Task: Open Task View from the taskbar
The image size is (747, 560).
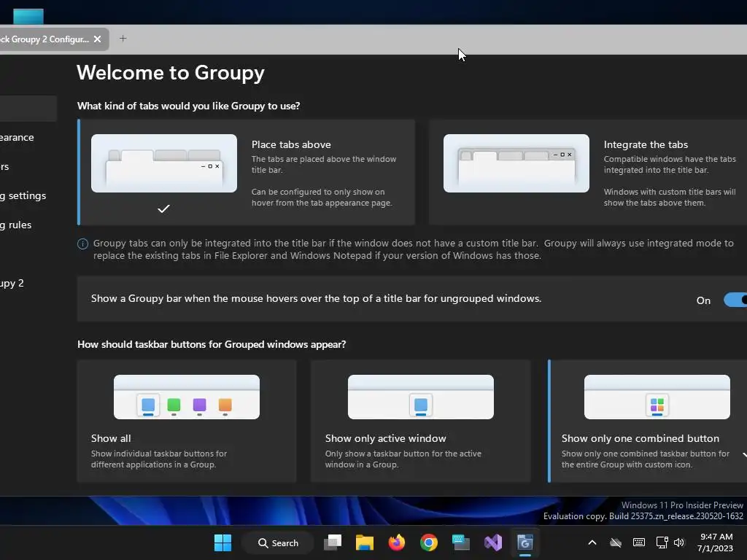Action: pos(333,542)
